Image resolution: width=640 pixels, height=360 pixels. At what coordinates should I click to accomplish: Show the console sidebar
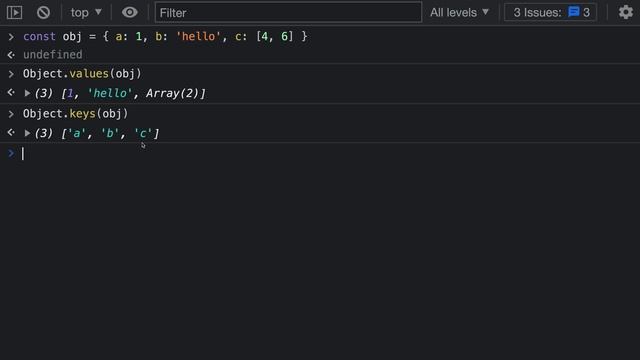(x=14, y=13)
